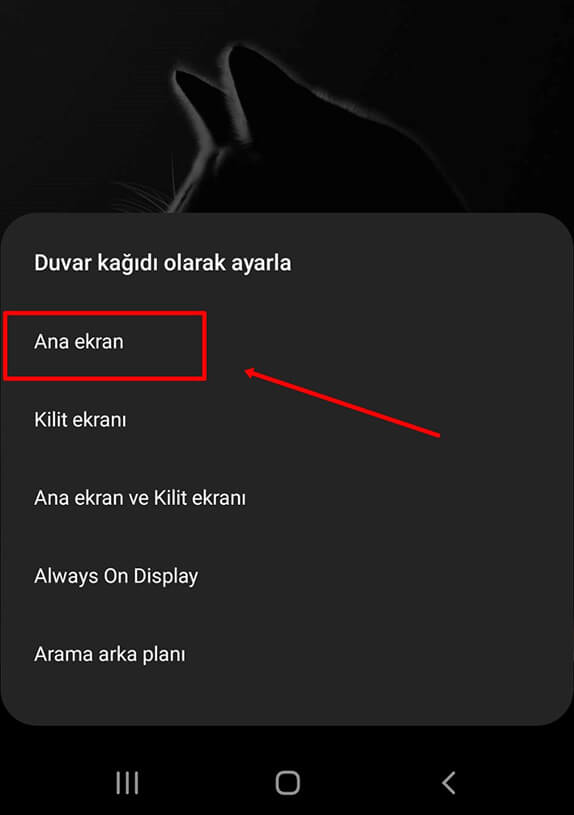Tap the recent apps navigation icon
The image size is (574, 815).
click(127, 783)
